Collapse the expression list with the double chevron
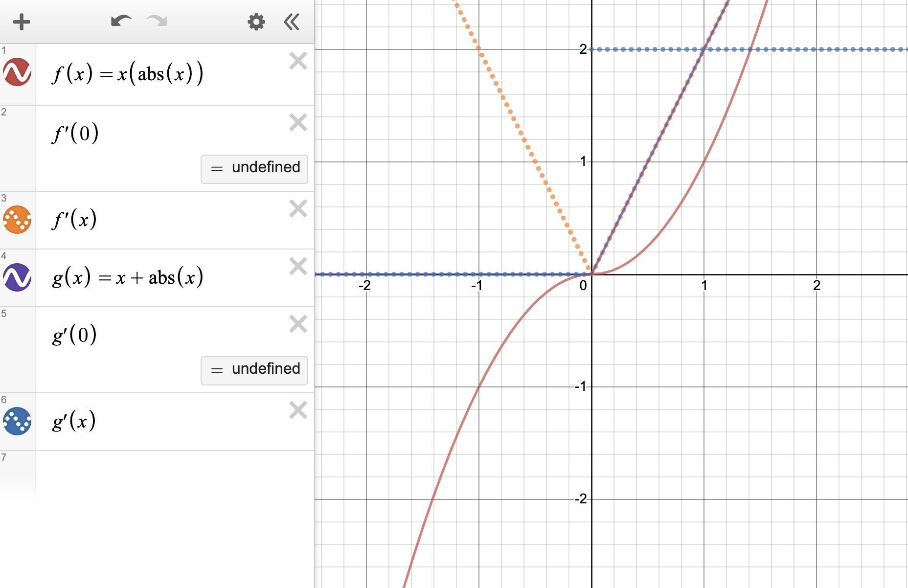908x588 pixels. point(292,22)
